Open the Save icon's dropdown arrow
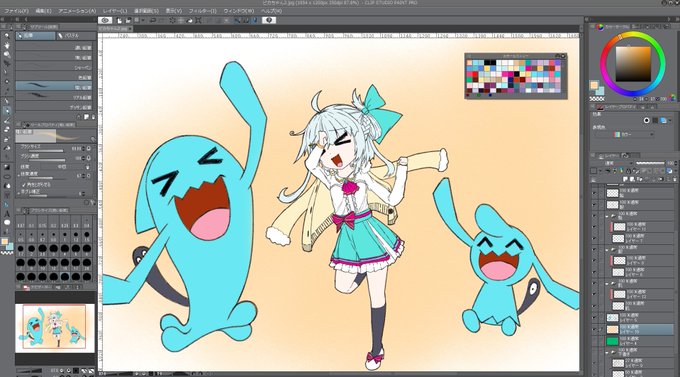Viewport: 680px width, 377px height. (x=142, y=20)
